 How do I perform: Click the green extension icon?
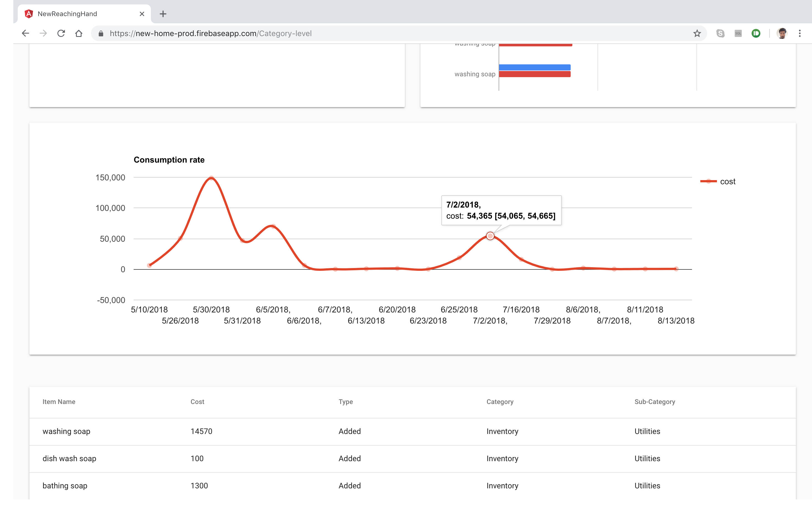tap(756, 33)
